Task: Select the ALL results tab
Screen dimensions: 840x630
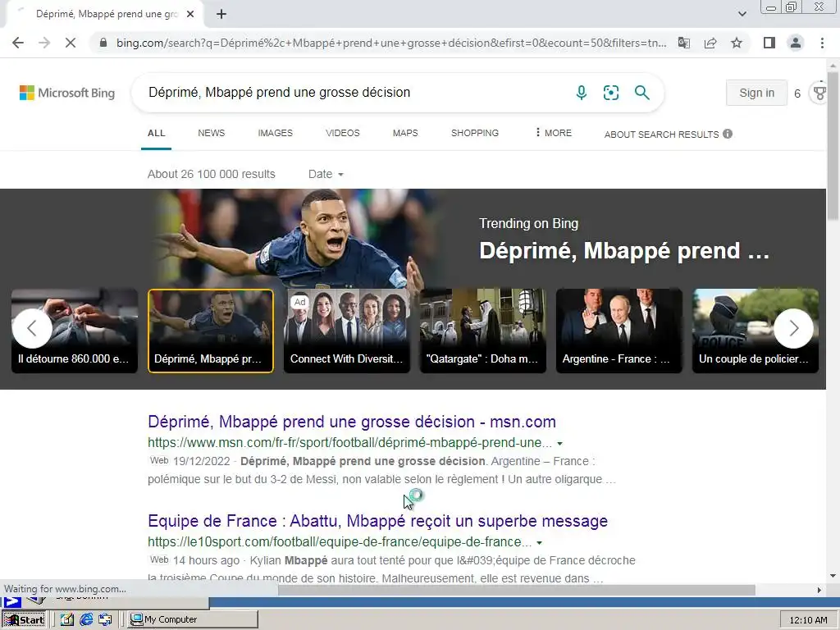Action: tap(157, 133)
